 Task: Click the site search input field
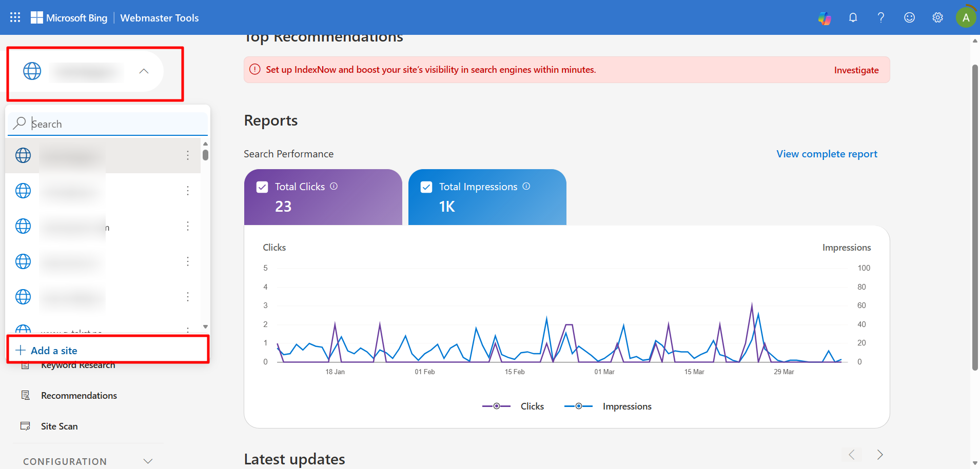103,124
